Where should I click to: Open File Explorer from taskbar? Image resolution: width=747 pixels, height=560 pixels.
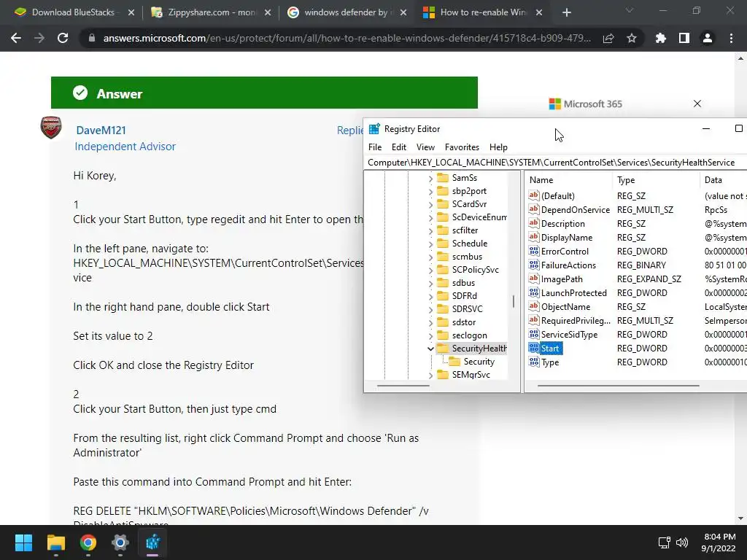click(55, 542)
